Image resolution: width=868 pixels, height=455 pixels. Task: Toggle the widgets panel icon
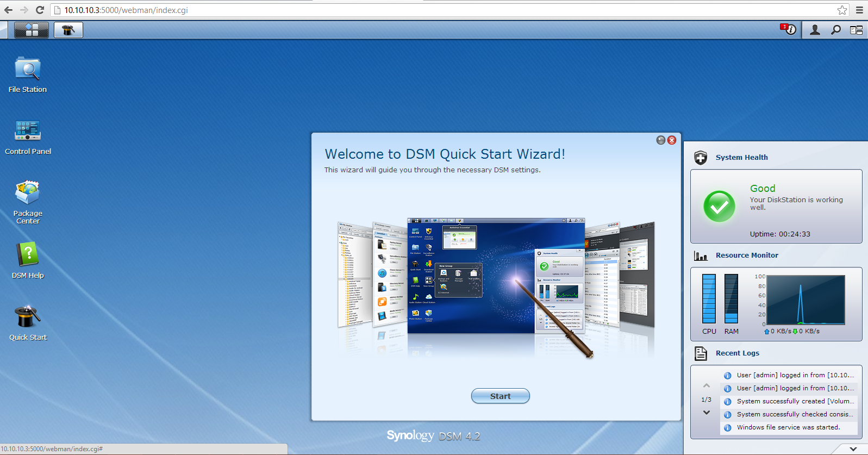tap(857, 30)
